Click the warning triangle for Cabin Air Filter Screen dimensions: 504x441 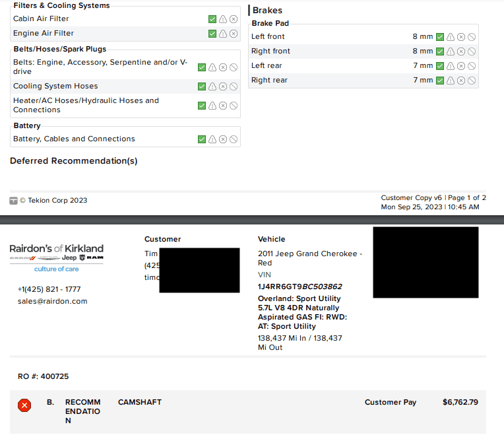[223, 19]
